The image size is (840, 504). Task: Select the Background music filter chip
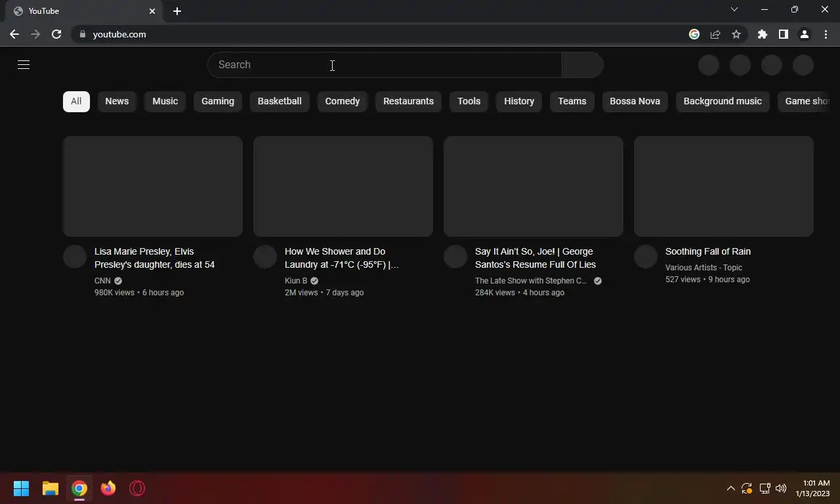click(723, 101)
